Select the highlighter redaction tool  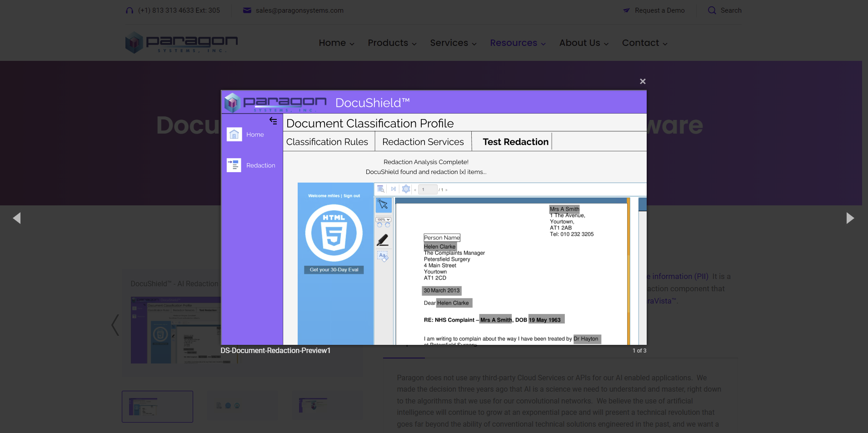(x=384, y=240)
